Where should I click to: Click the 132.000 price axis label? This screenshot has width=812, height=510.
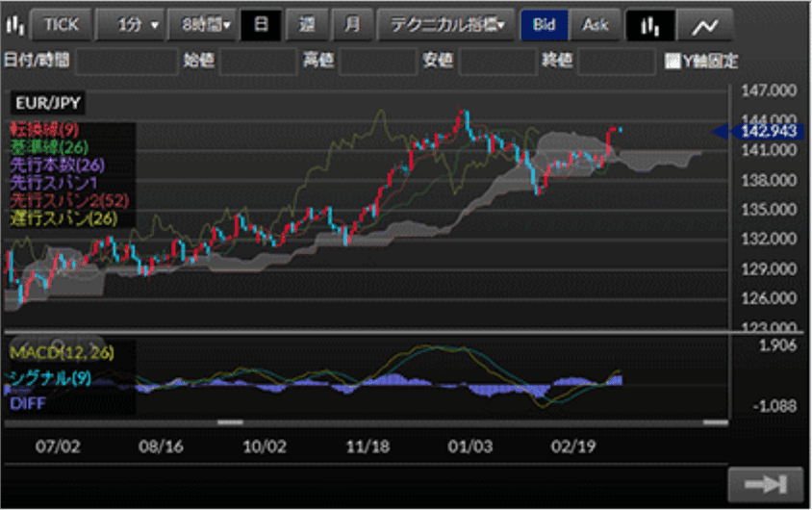coord(769,239)
